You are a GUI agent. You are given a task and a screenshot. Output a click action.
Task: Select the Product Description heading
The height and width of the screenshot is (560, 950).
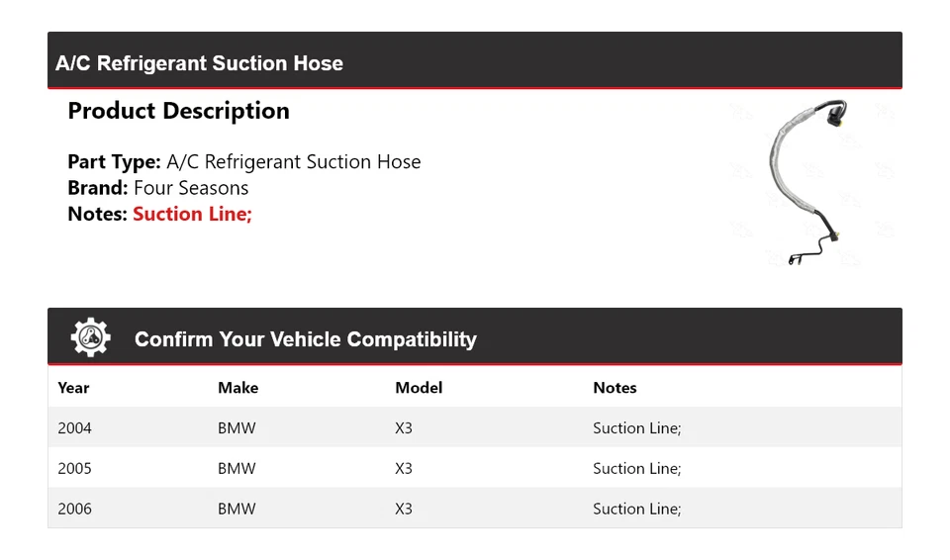[178, 111]
